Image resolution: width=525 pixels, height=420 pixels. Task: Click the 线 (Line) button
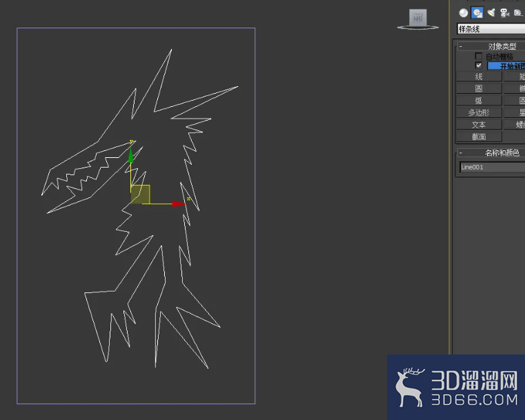[x=479, y=77]
